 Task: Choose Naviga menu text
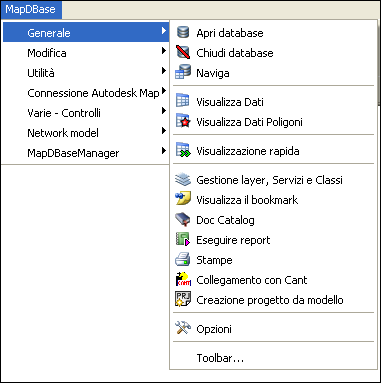point(213,73)
